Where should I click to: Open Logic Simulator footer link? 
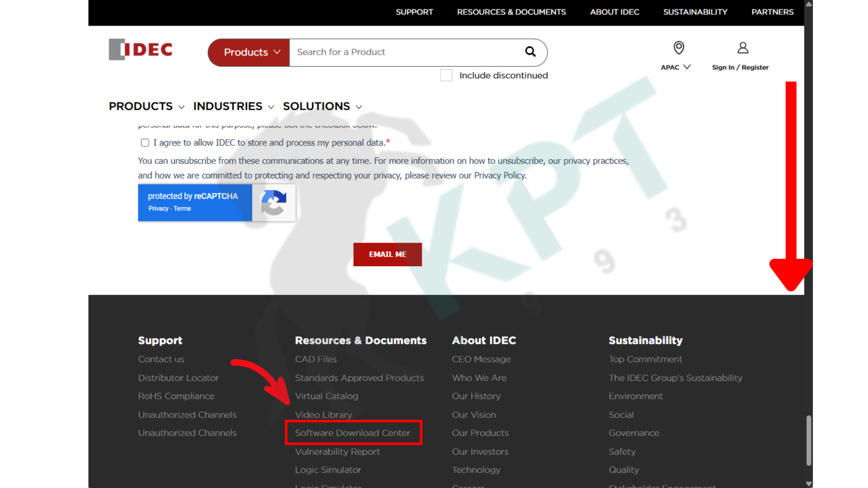pos(328,470)
